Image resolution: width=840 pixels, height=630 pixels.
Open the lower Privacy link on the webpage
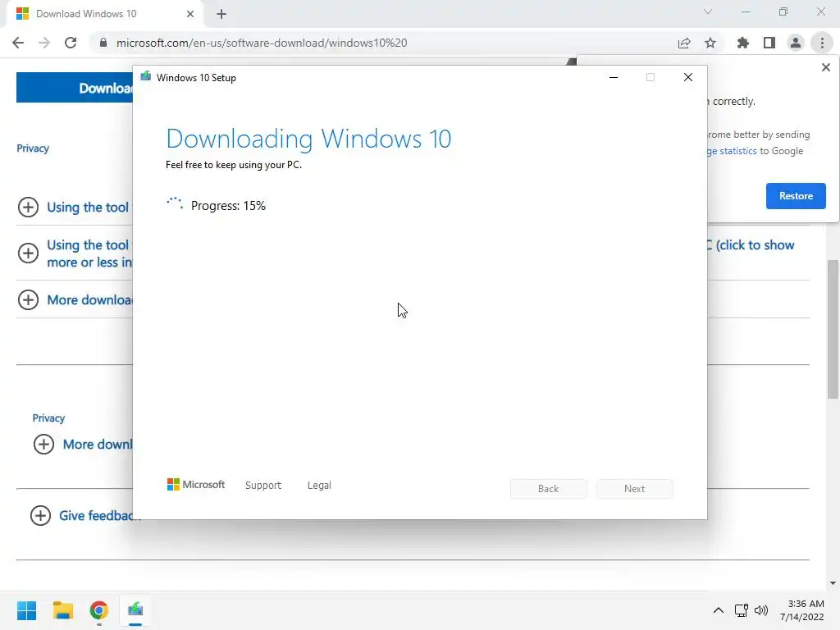48,418
